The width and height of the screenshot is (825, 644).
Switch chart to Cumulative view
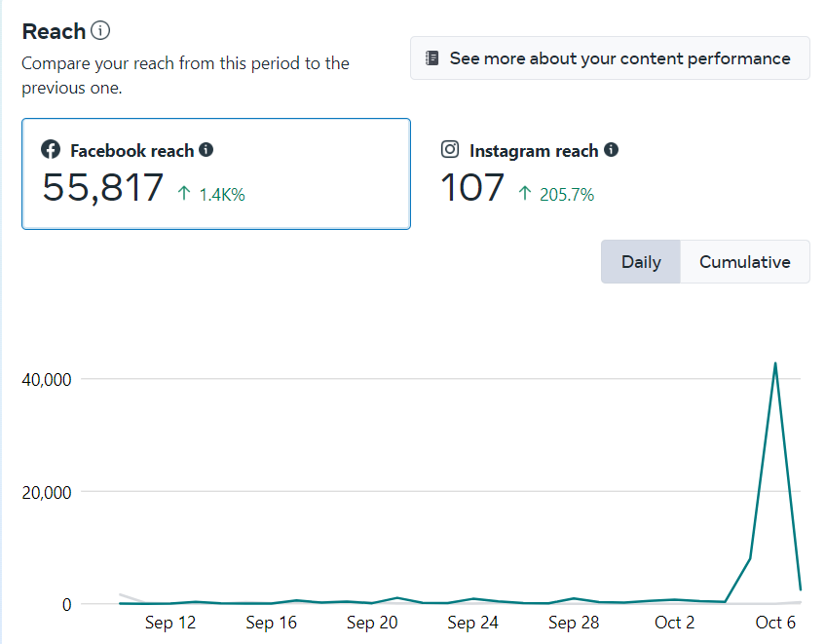pyautogui.click(x=744, y=262)
